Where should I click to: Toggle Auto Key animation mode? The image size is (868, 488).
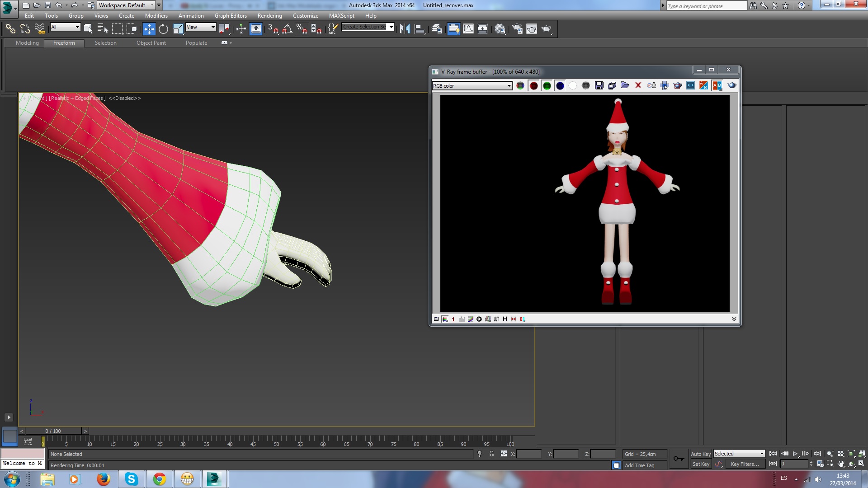[x=700, y=454]
